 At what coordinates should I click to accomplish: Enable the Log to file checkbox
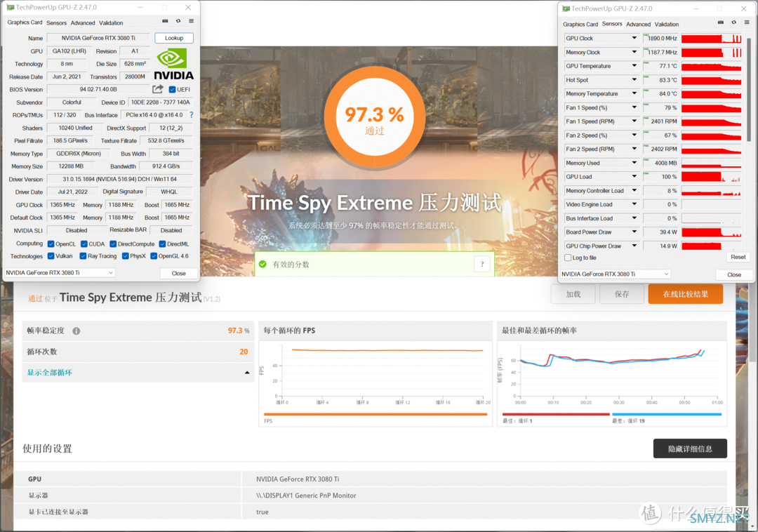tap(568, 258)
